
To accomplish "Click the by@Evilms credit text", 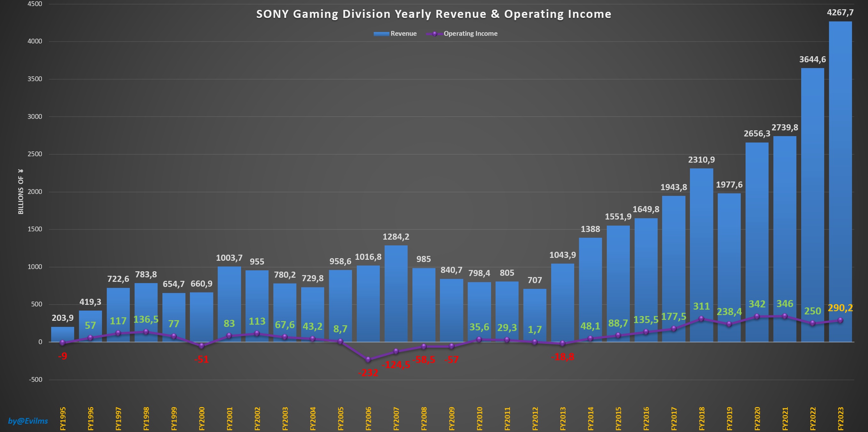I will coord(28,421).
